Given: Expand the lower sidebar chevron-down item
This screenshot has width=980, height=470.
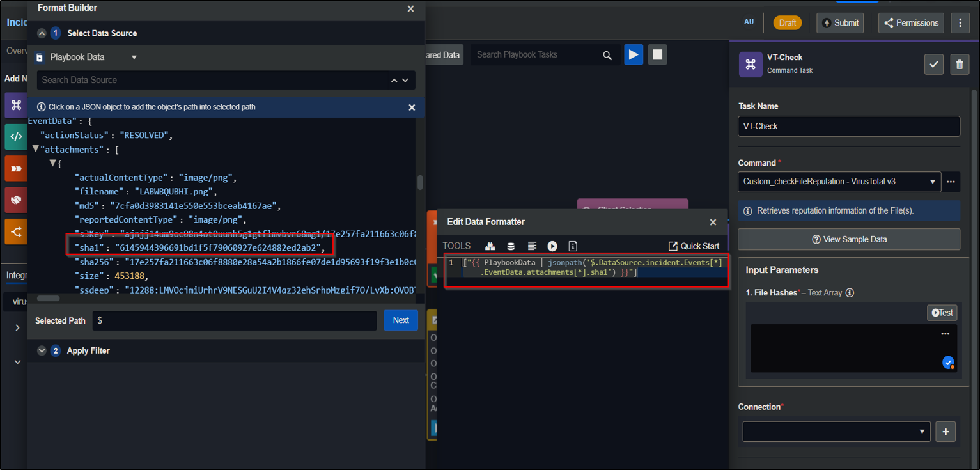Looking at the screenshot, I should coord(17,362).
